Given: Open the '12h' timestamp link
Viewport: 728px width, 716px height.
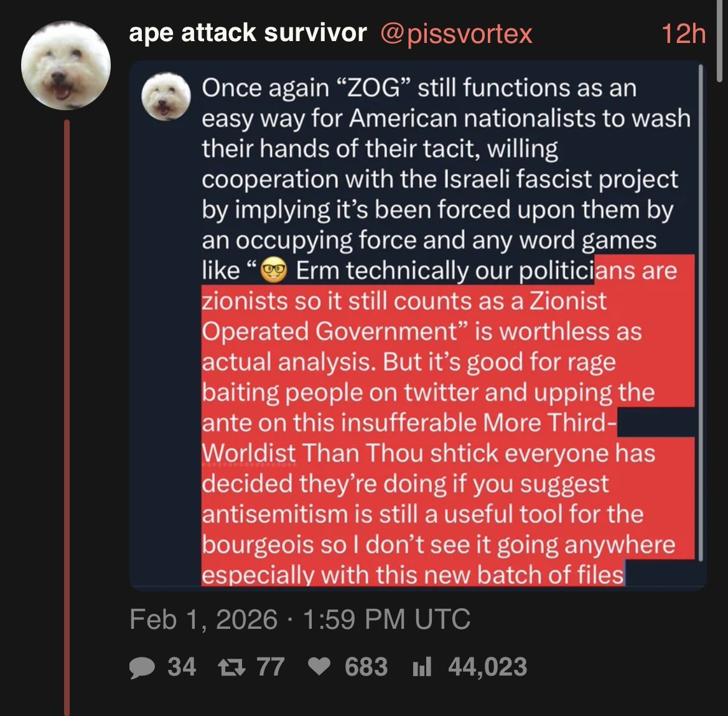Looking at the screenshot, I should click(683, 34).
